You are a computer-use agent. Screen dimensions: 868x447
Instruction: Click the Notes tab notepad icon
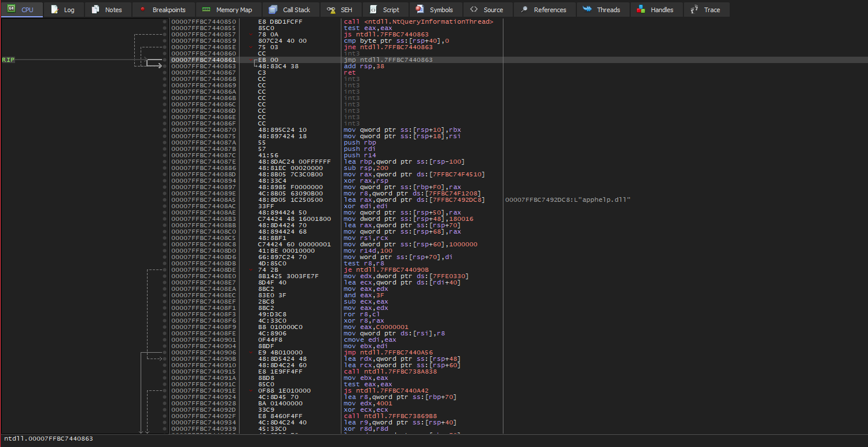[x=95, y=10]
